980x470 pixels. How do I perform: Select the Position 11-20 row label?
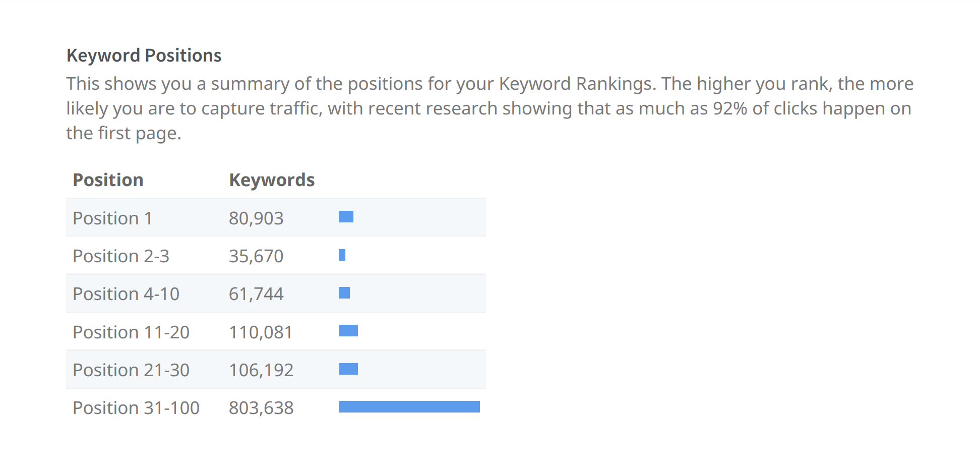pos(131,332)
